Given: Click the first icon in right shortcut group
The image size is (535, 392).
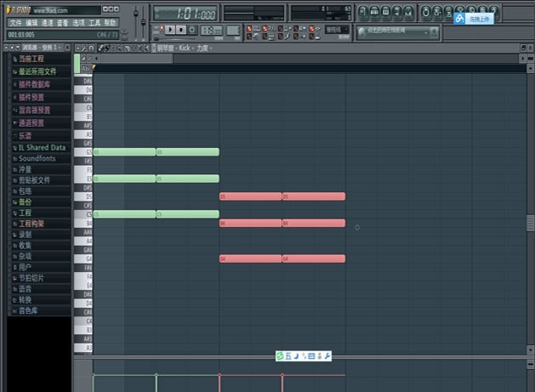Looking at the screenshot, I should tap(426, 12).
